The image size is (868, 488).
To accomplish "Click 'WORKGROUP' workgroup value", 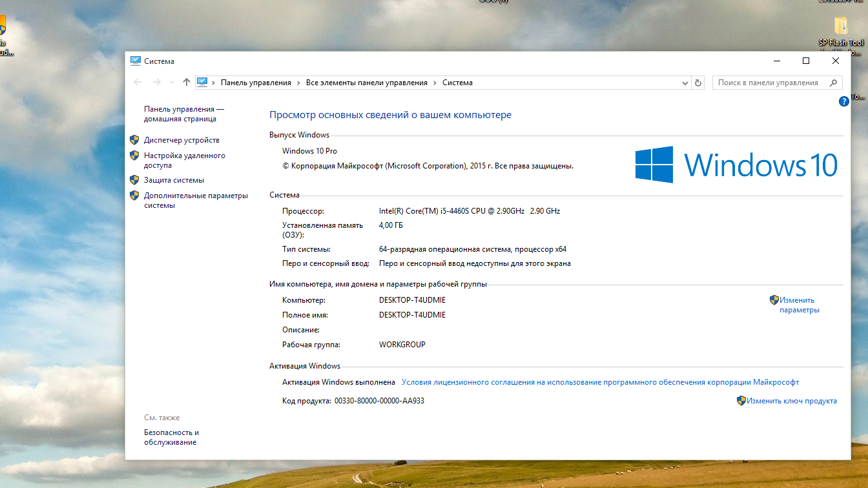I will pos(402,345).
